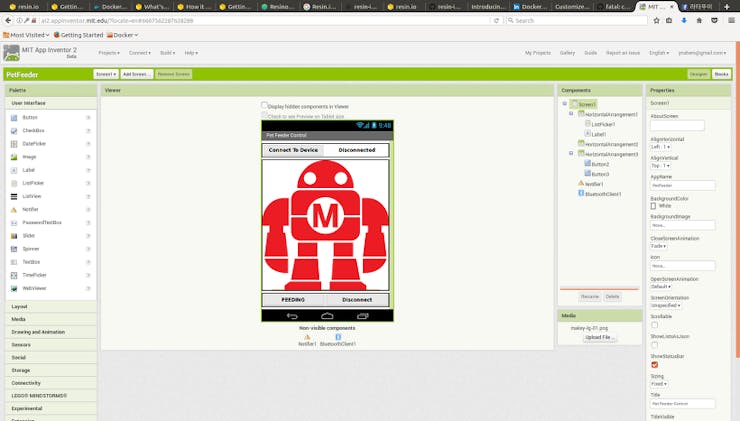Go to browser home page icon
The image size is (740, 421).
click(699, 21)
